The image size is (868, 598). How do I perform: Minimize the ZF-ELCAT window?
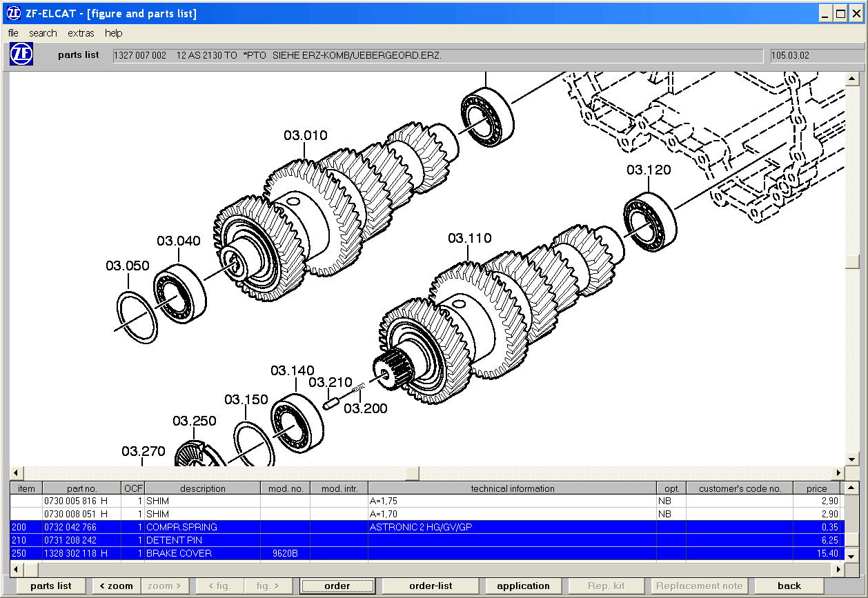(x=826, y=14)
